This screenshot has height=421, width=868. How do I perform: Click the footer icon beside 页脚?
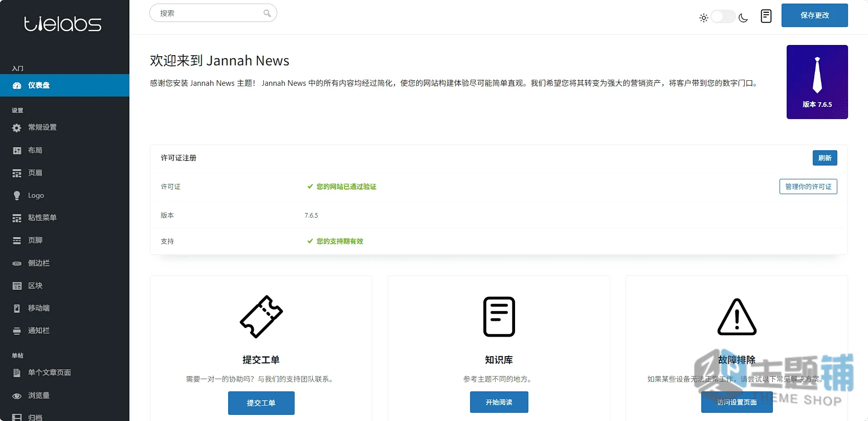pos(17,241)
